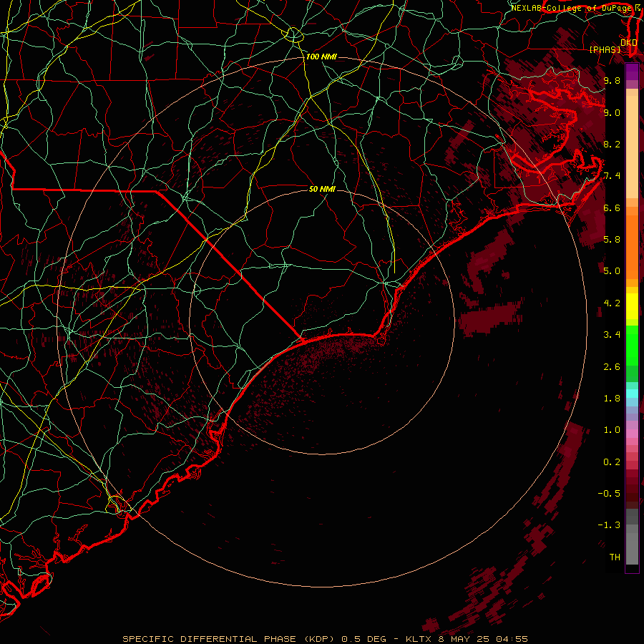Click the cyan color bar segment
Image resolution: width=644 pixels, height=644 pixels.
pyautogui.click(x=632, y=394)
